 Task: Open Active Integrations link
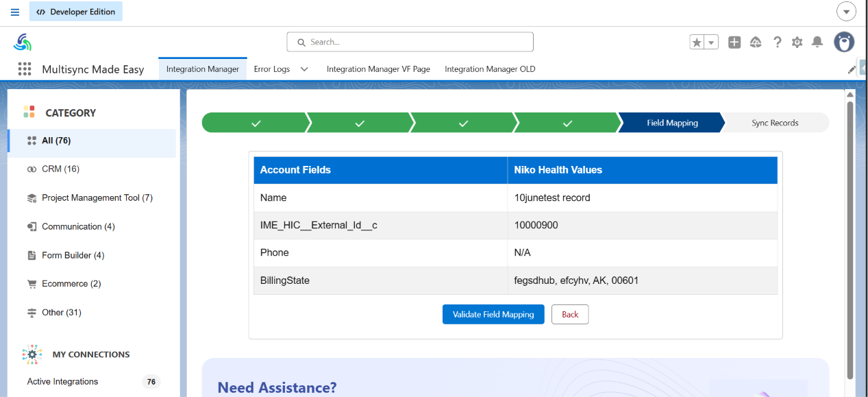coord(62,381)
